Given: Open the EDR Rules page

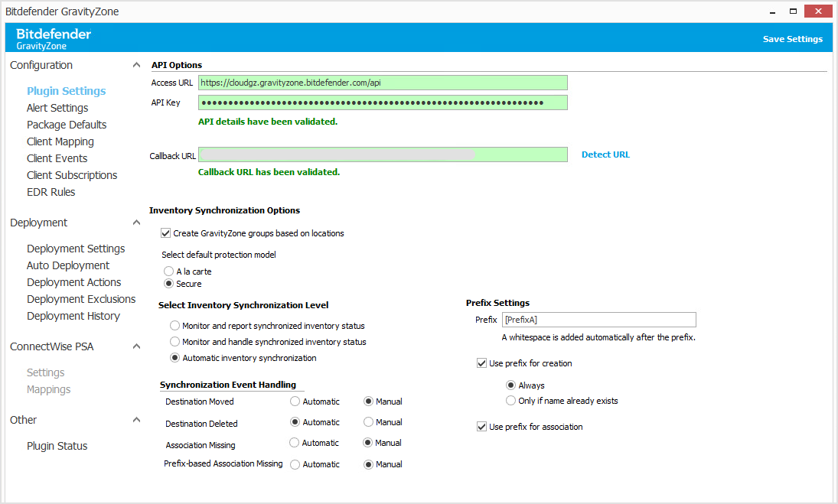Looking at the screenshot, I should pos(51,191).
